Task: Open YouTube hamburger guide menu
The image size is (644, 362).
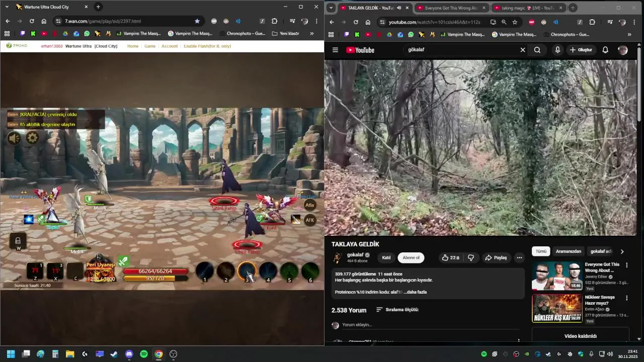Action: (335, 50)
